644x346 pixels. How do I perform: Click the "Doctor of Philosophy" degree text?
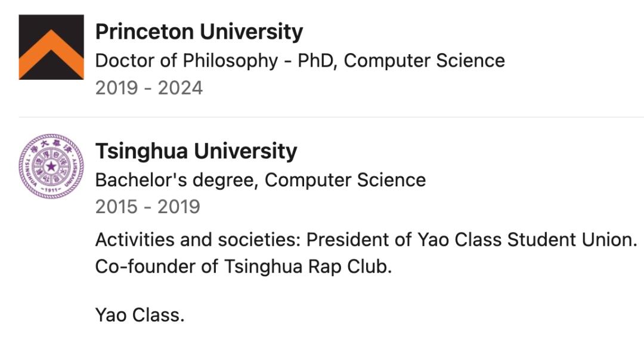click(187, 60)
